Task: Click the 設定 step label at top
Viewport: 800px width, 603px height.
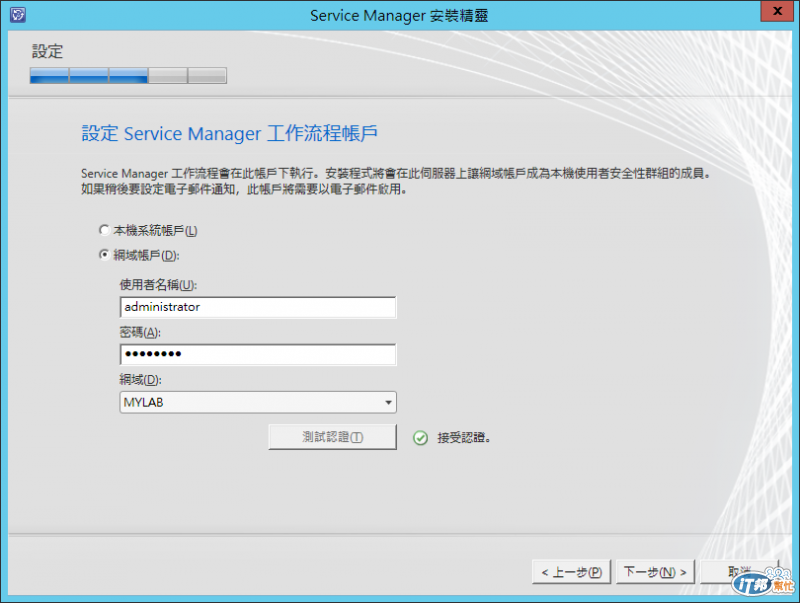Action: 47,51
